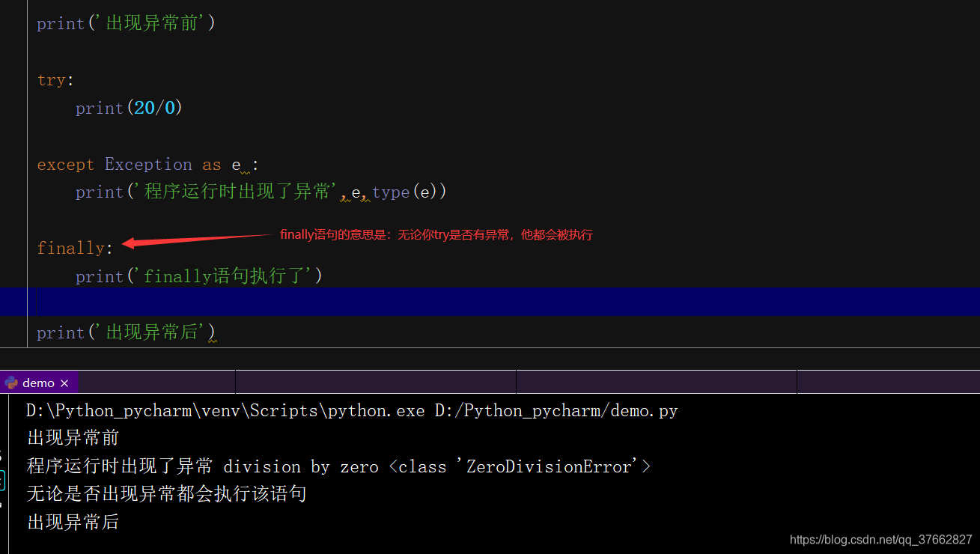
Task: Open D:/Python_pycharm/demo.py path in console
Action: (556, 411)
